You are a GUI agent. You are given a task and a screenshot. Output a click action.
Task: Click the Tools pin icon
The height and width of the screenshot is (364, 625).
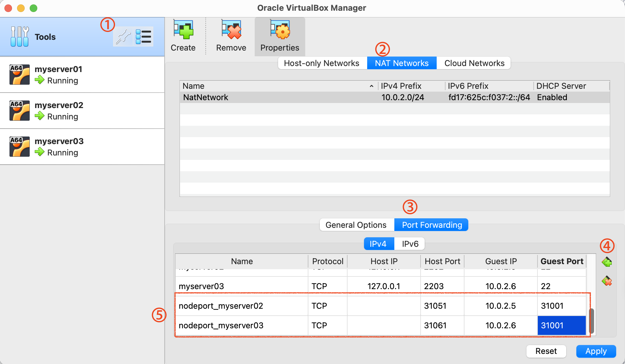(123, 37)
